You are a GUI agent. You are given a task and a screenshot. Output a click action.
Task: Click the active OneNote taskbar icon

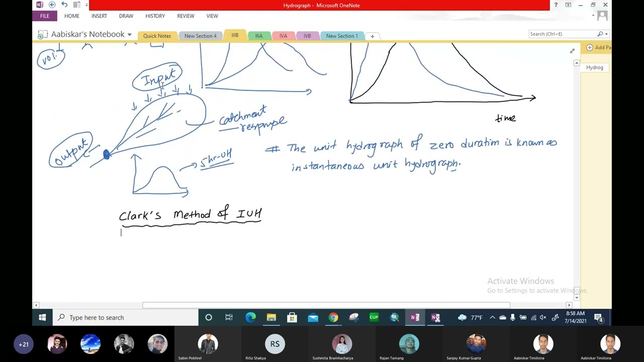click(x=415, y=317)
